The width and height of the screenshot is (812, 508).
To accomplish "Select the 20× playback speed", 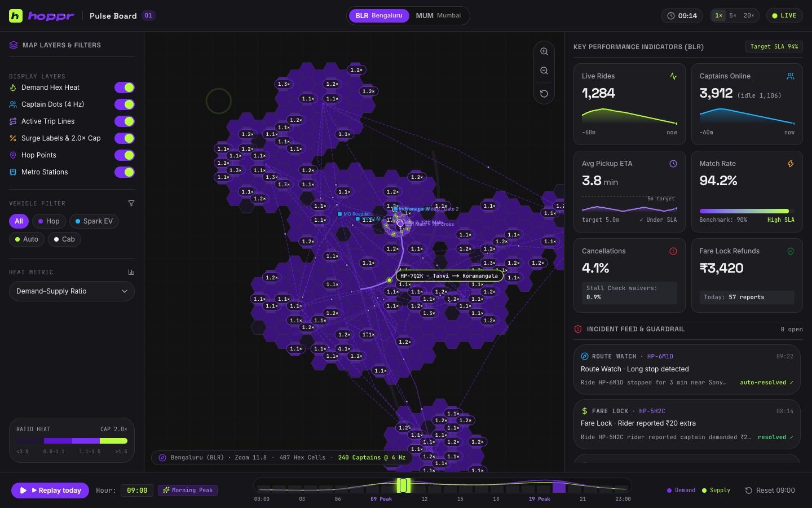I will 749,16.
